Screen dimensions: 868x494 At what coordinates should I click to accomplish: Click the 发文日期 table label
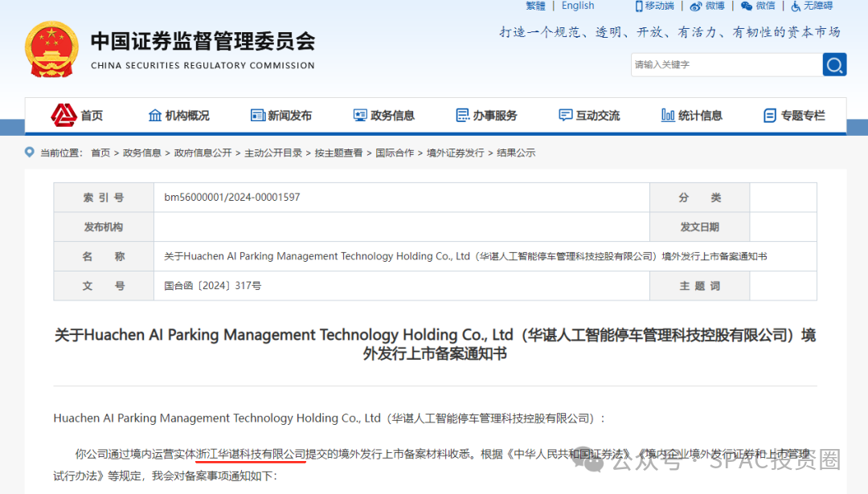tap(700, 227)
